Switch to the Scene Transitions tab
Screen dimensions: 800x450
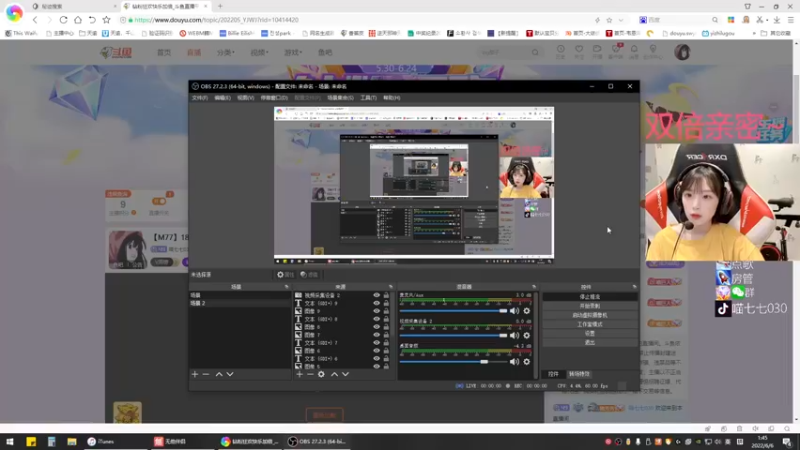(x=579, y=374)
